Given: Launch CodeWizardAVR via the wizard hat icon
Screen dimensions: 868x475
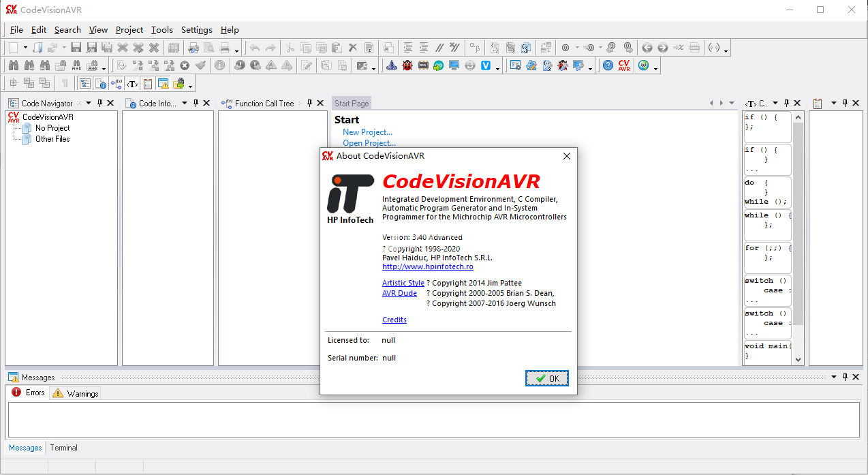Looking at the screenshot, I should pyautogui.click(x=392, y=65).
